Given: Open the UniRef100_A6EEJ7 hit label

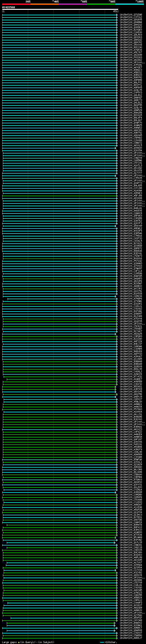Looking at the screenshot, I should click(x=131, y=638).
